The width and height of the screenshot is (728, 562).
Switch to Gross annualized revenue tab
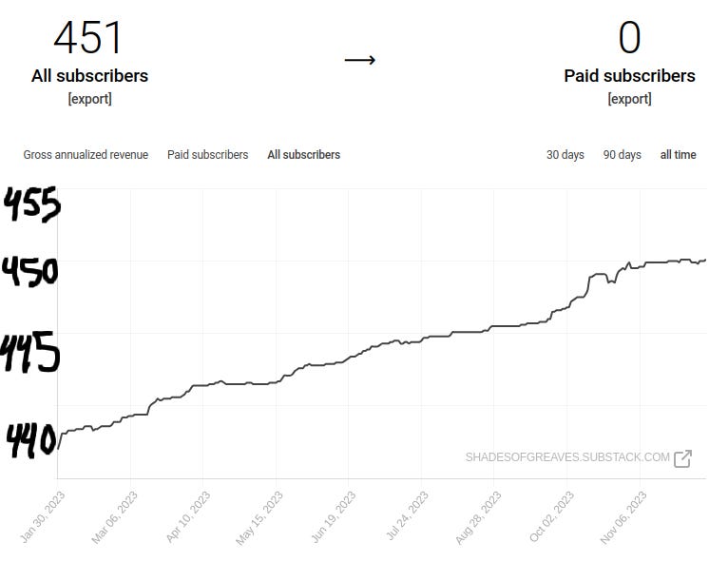click(86, 154)
